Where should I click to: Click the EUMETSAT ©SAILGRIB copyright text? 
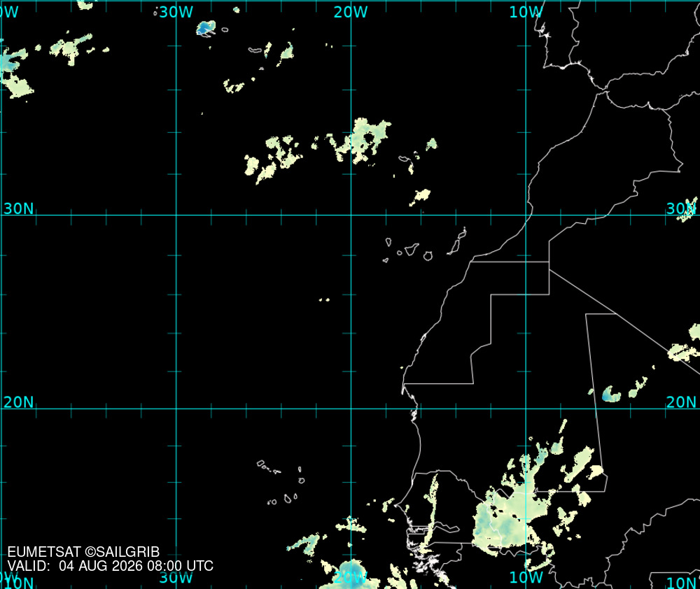tap(83, 552)
